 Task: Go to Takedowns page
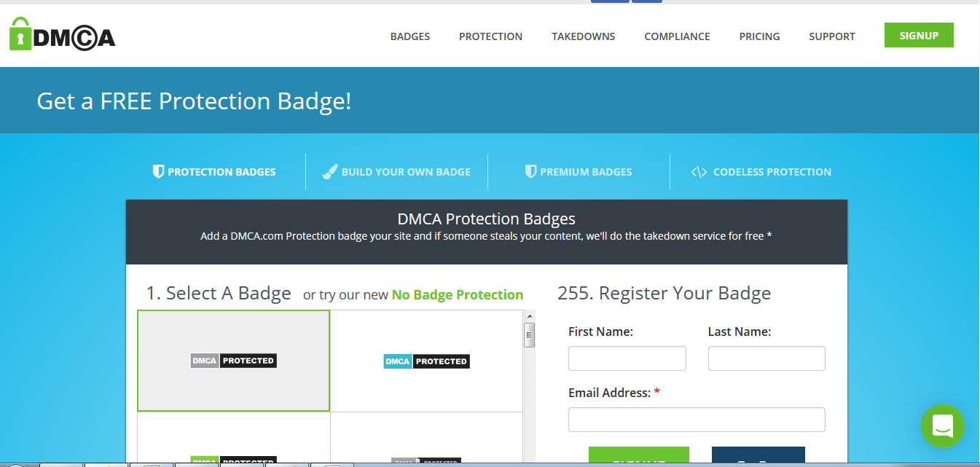point(584,36)
